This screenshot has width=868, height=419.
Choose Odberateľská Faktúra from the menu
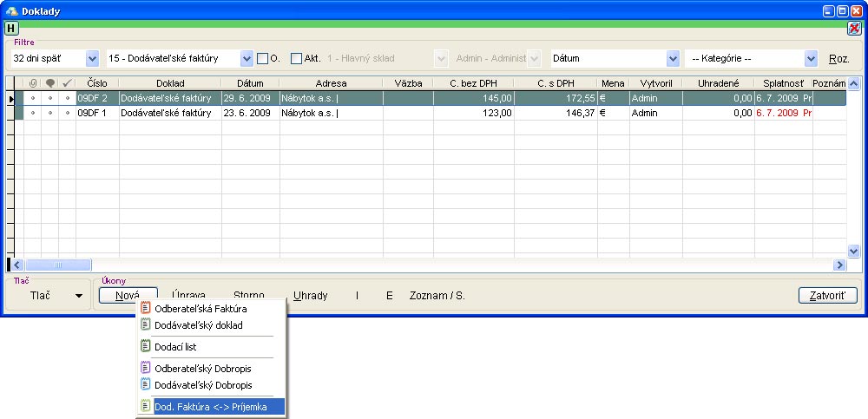click(x=201, y=309)
